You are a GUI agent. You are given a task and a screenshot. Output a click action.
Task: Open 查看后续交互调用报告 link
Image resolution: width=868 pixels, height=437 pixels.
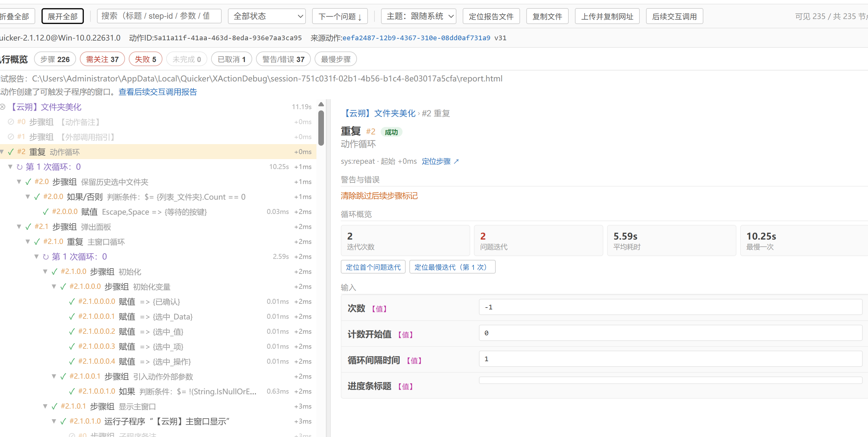pyautogui.click(x=158, y=92)
